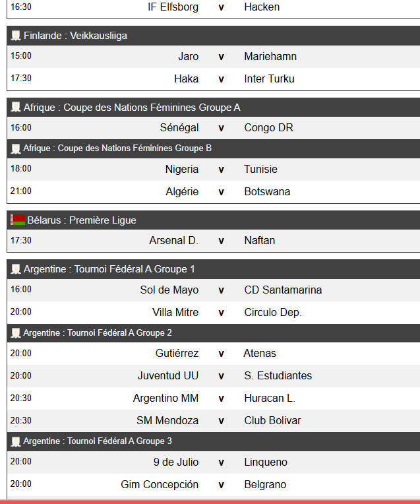Open the Sénégal v Congo DR match

[222, 128]
